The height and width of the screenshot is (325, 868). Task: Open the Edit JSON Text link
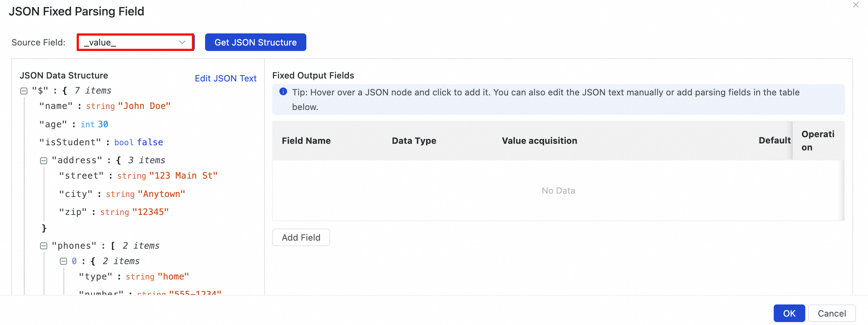[x=225, y=78]
